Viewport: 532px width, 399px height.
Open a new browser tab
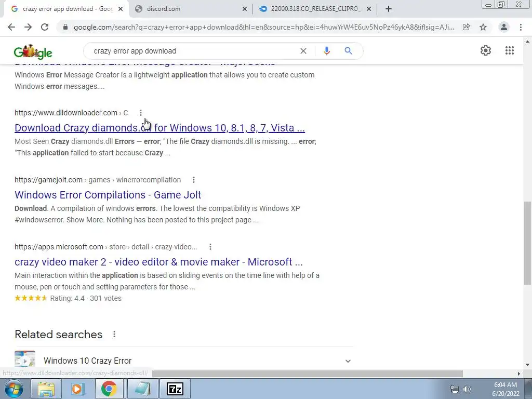point(389,9)
